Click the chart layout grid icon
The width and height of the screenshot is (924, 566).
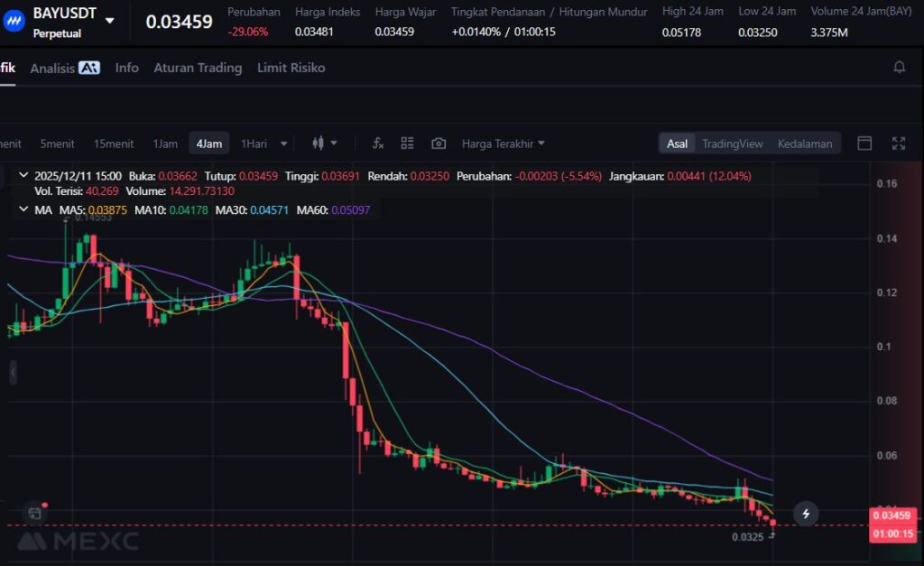pyautogui.click(x=407, y=144)
